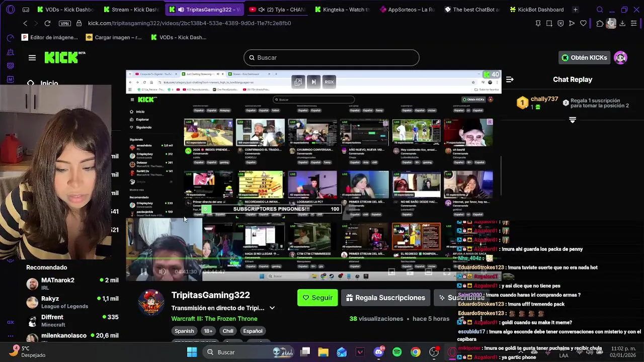
Task: Open milenkanolasco recommended channel
Action: 72,338
